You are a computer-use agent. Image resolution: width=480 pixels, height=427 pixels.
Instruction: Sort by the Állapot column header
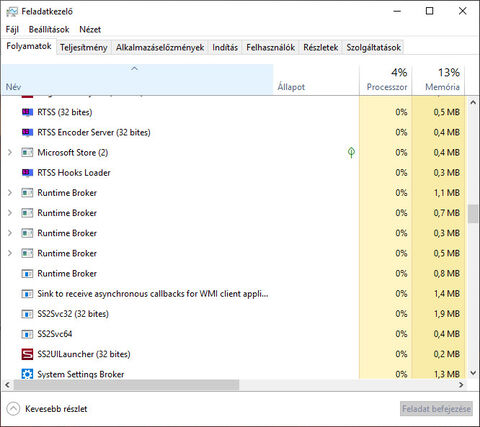tap(316, 79)
